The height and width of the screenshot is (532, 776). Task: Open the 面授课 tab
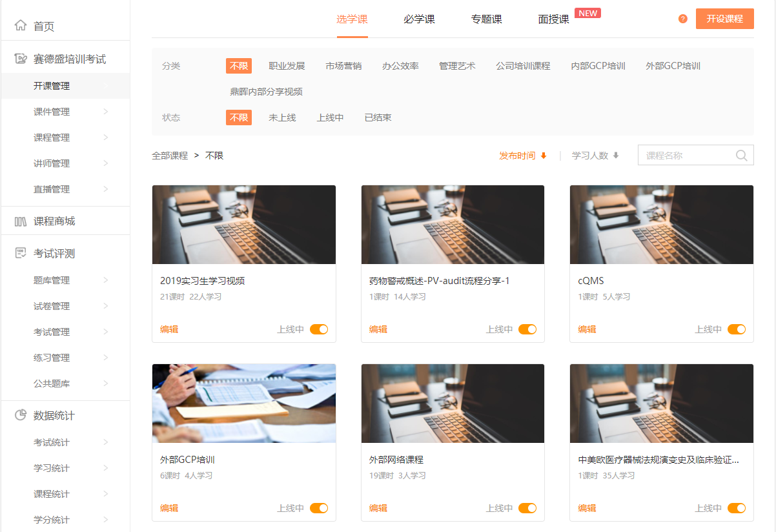click(553, 19)
